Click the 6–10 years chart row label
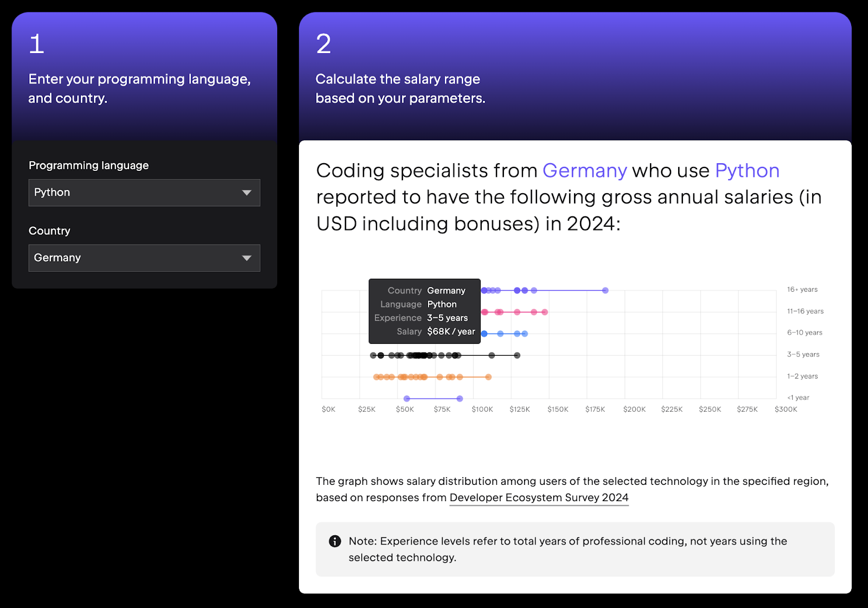The width and height of the screenshot is (868, 608). (805, 332)
